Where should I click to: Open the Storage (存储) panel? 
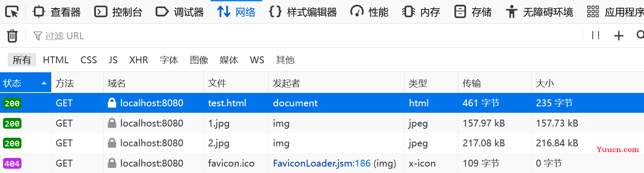tap(473, 12)
